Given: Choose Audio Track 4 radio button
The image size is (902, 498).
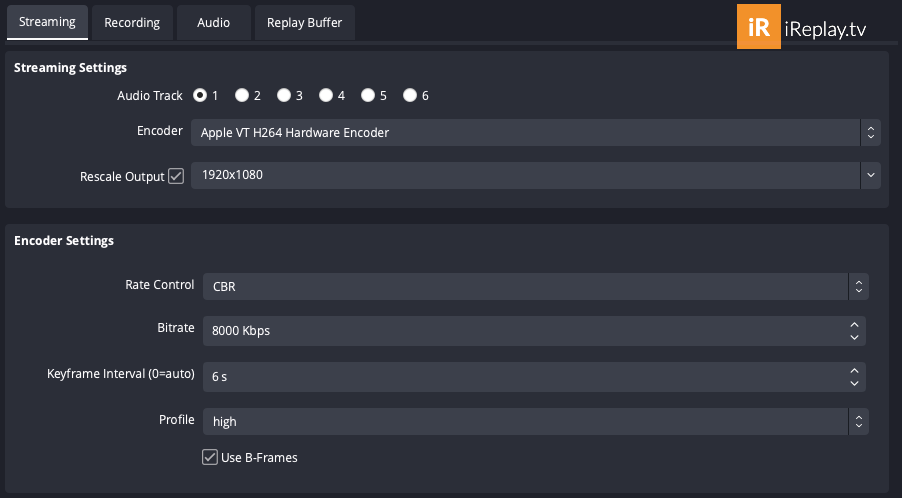Looking at the screenshot, I should (x=326, y=95).
